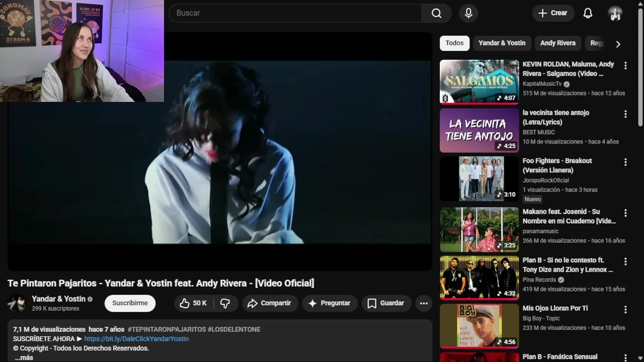644x362 pixels.
Task: Click the BEST MUSIC channel name
Action: [538, 132]
